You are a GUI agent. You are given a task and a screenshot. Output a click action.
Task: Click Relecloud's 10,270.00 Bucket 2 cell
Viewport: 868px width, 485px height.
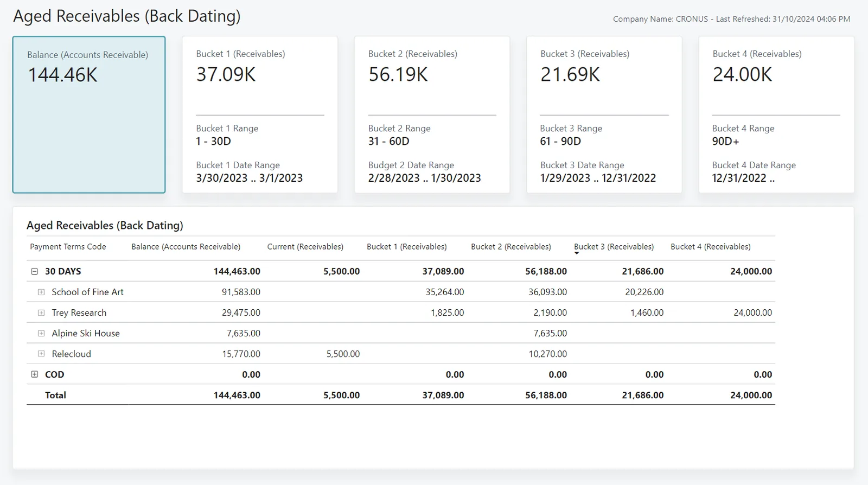click(548, 354)
